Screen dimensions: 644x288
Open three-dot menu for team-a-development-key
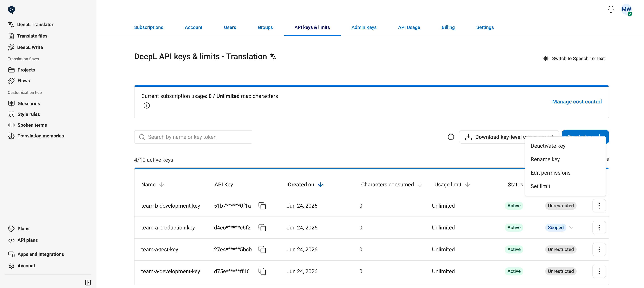point(599,271)
